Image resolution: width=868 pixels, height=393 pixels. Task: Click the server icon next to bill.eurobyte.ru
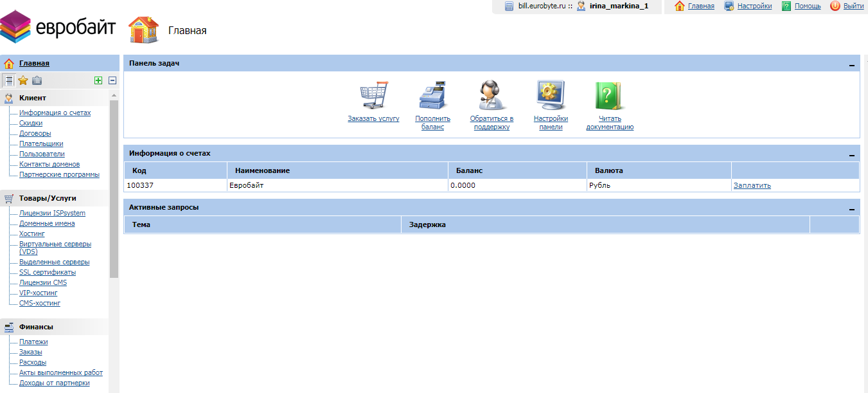click(x=509, y=6)
